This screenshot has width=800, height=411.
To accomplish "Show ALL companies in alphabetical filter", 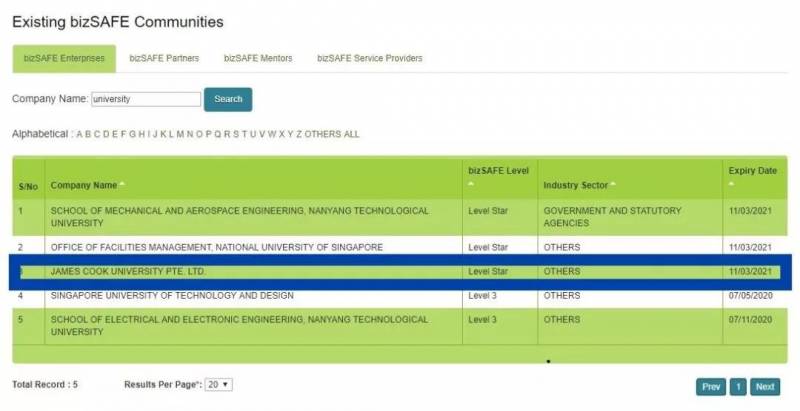I will pyautogui.click(x=351, y=134).
